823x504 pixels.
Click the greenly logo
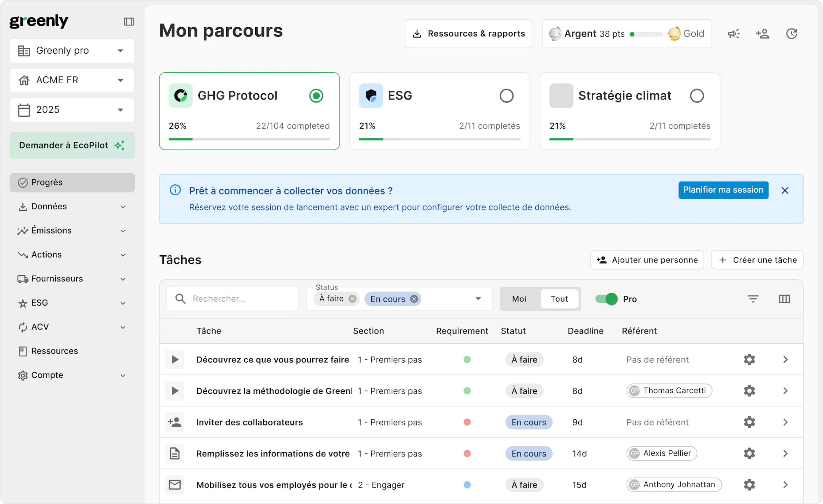click(39, 21)
